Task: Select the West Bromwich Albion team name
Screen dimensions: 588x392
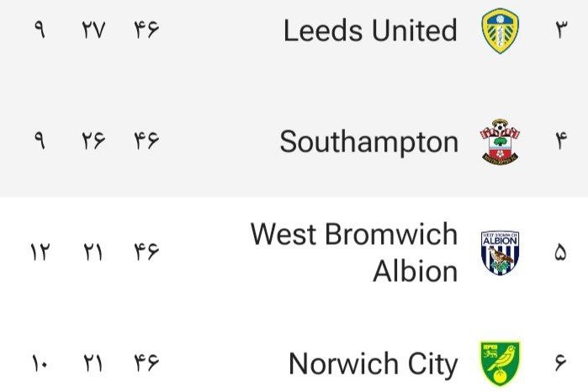Action: tap(354, 252)
